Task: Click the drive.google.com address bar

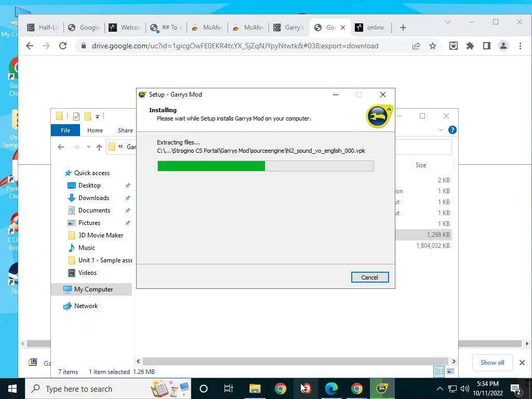Action: pyautogui.click(x=235, y=46)
